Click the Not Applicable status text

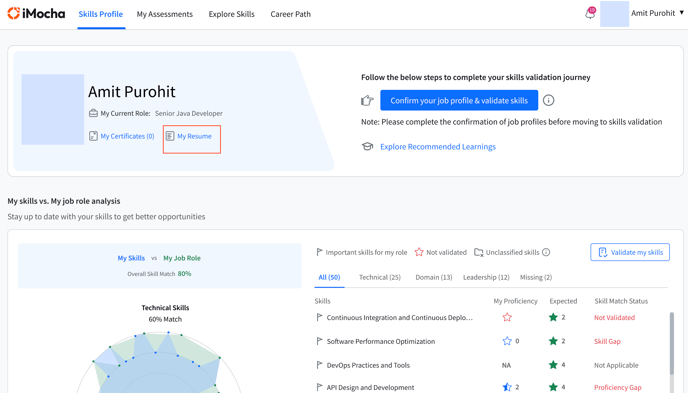(616, 365)
